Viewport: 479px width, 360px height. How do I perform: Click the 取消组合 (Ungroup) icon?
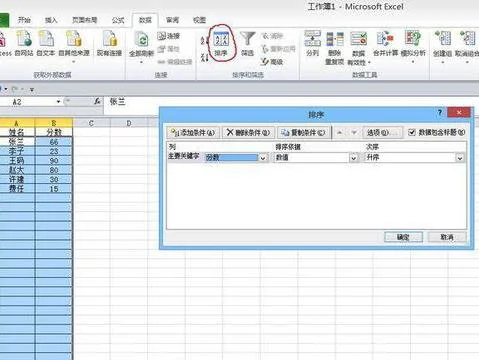point(467,47)
